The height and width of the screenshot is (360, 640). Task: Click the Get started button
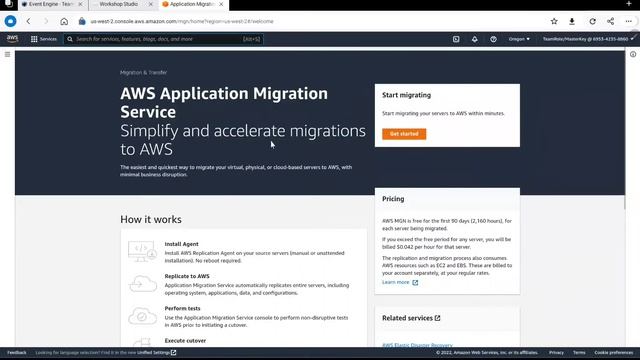click(404, 134)
